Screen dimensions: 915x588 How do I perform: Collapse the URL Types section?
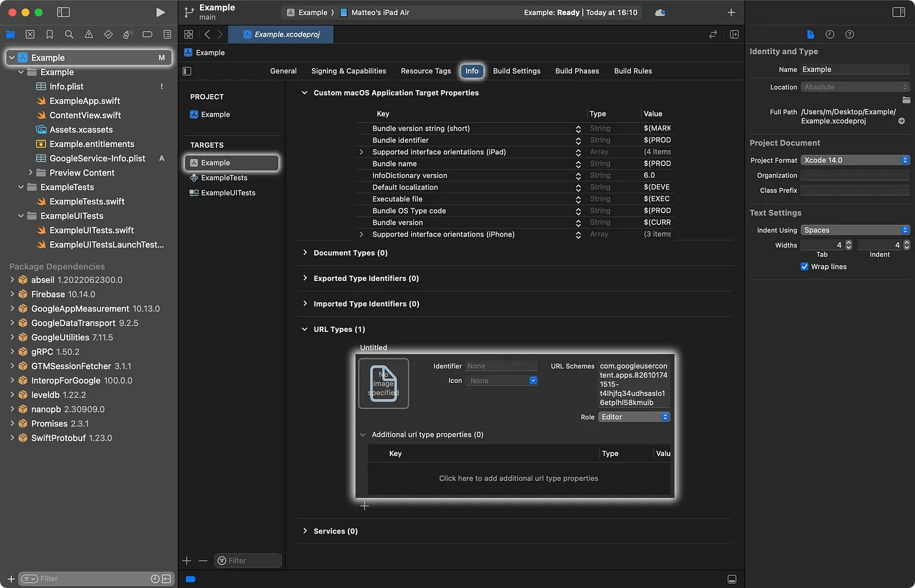(x=305, y=329)
